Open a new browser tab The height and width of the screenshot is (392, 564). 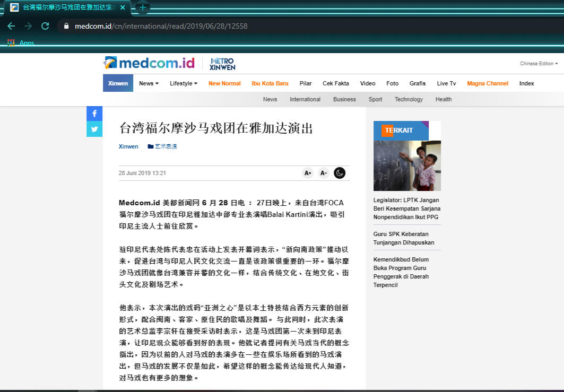point(143,7)
